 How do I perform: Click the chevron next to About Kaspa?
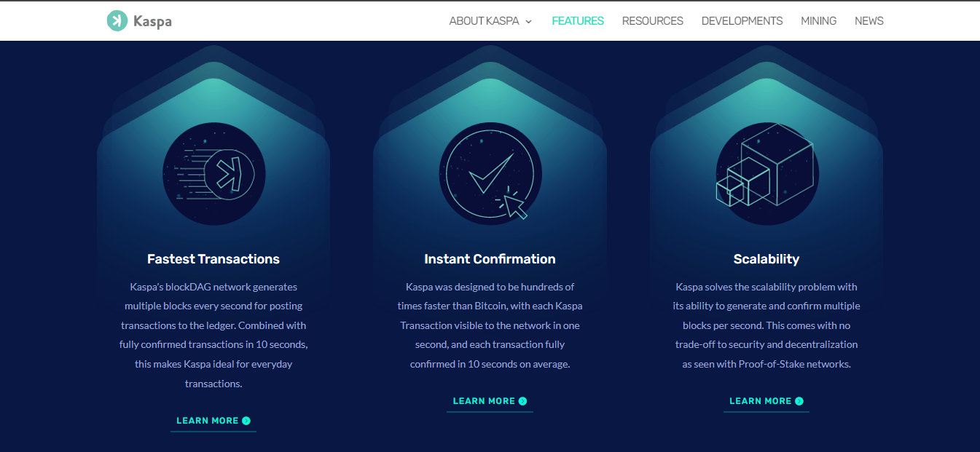click(528, 22)
